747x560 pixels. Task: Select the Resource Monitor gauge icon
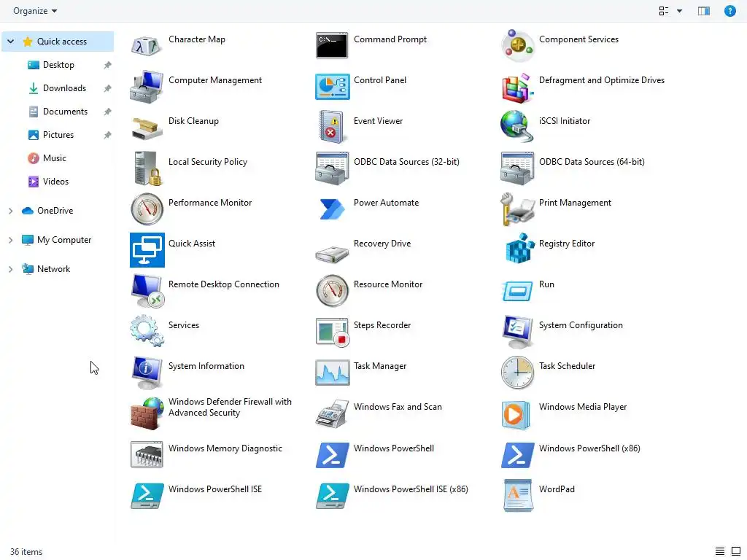tap(332, 290)
